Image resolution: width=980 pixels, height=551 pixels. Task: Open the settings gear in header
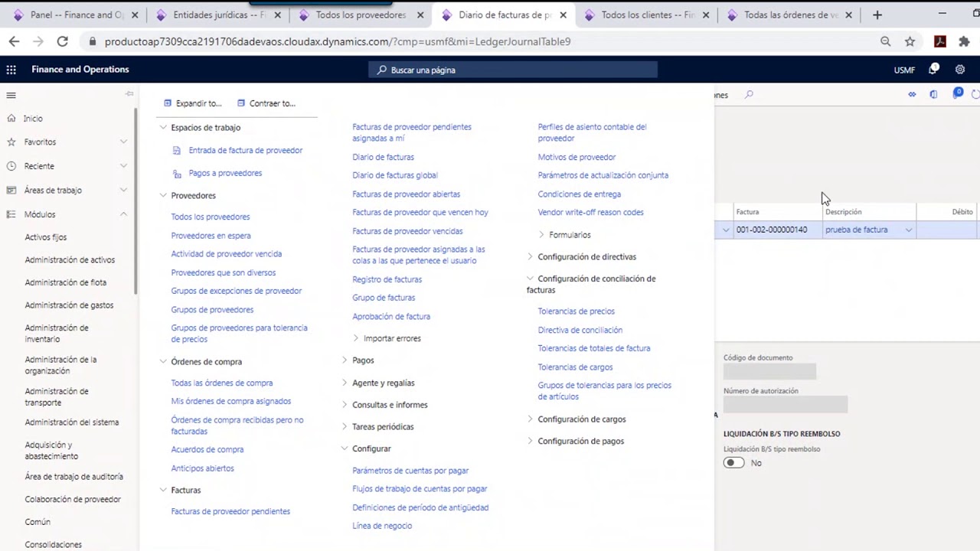click(x=960, y=70)
